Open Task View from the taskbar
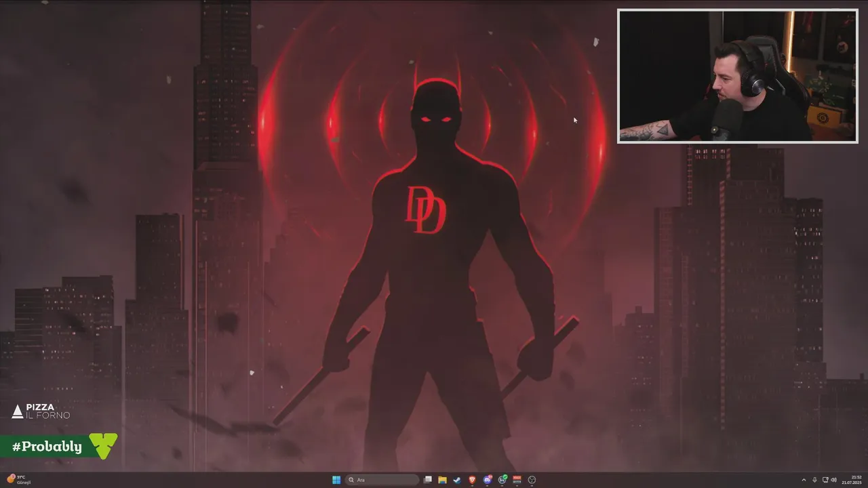This screenshot has width=868, height=488. [x=428, y=479]
